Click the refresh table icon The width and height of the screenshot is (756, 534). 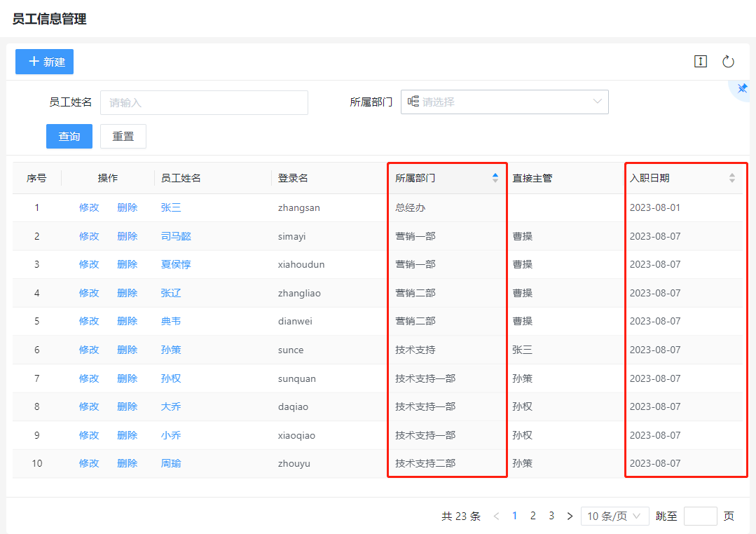click(x=728, y=62)
